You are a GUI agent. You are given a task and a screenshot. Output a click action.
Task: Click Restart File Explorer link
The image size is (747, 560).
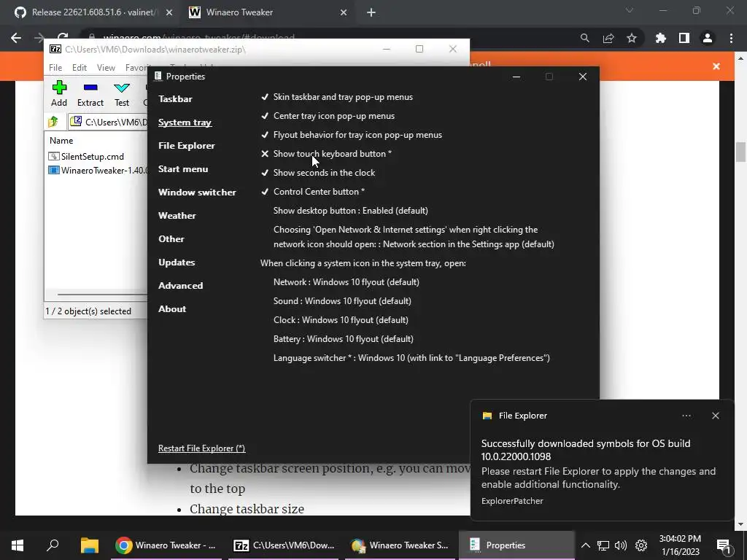pyautogui.click(x=201, y=448)
